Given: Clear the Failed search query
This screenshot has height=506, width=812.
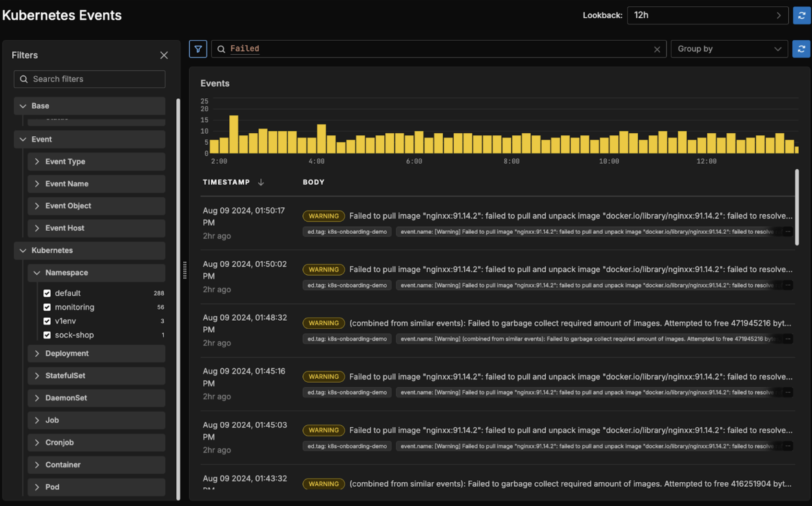Looking at the screenshot, I should [657, 49].
